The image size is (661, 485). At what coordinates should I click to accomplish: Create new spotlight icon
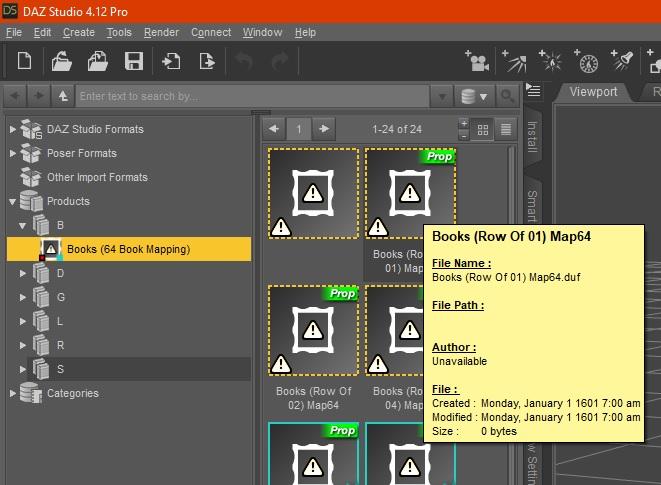point(622,61)
